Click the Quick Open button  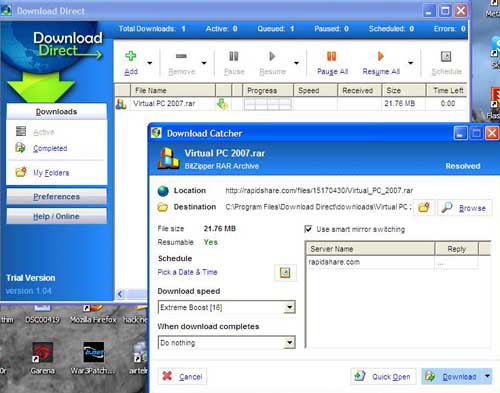click(383, 376)
